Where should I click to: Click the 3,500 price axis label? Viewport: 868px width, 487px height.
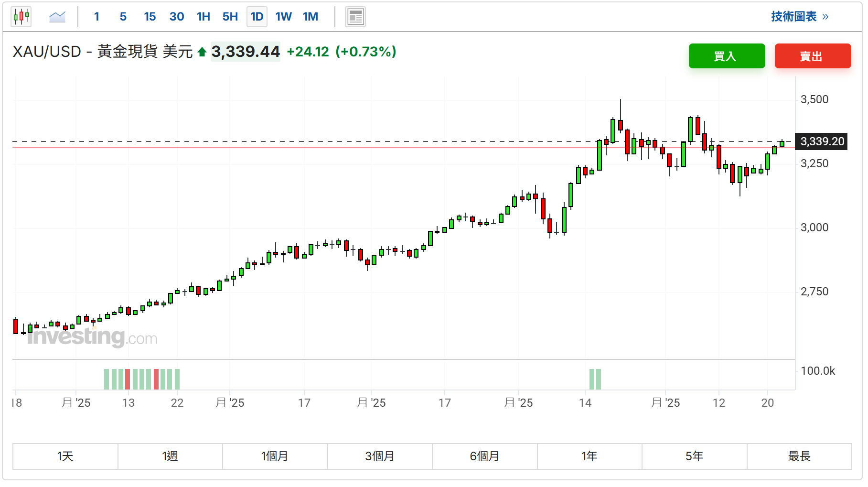(814, 99)
